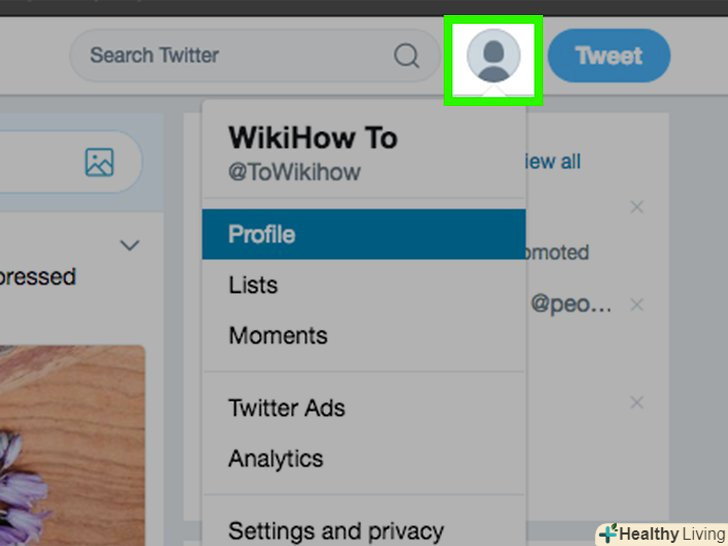The image size is (728, 546).
Task: Expand the tweet options chevron
Action: (x=129, y=245)
